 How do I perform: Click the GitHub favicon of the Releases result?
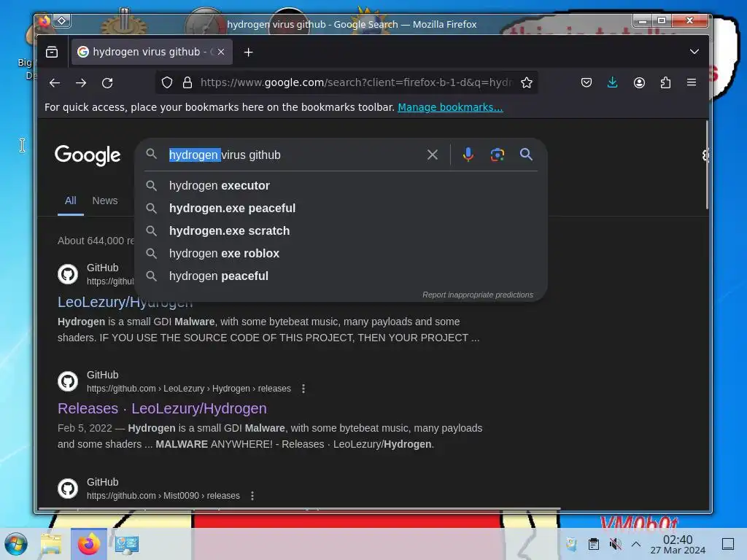(68, 381)
